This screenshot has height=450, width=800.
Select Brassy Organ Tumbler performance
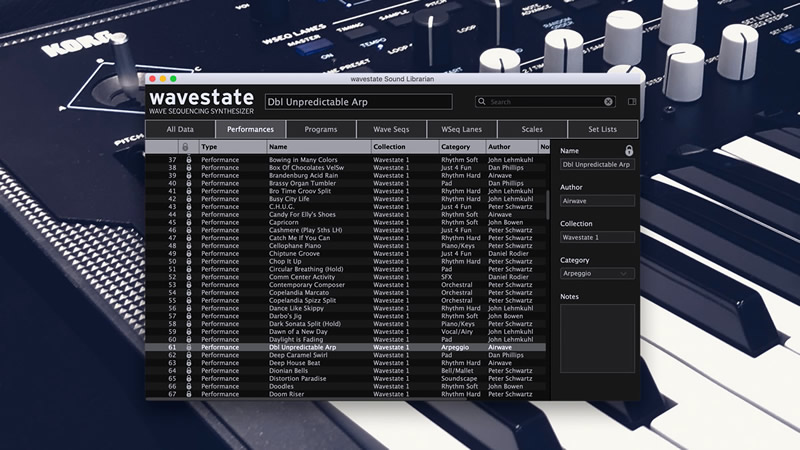(345, 183)
